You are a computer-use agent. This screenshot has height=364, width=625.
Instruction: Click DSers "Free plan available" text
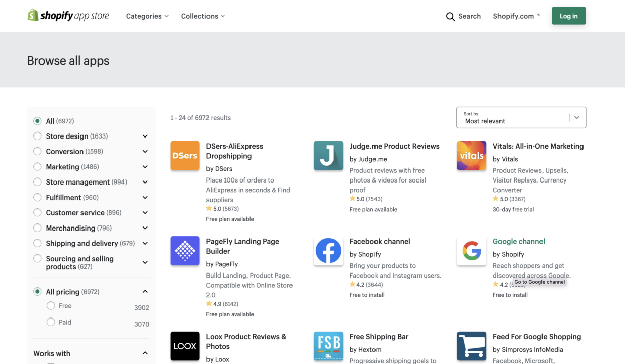[230, 219]
